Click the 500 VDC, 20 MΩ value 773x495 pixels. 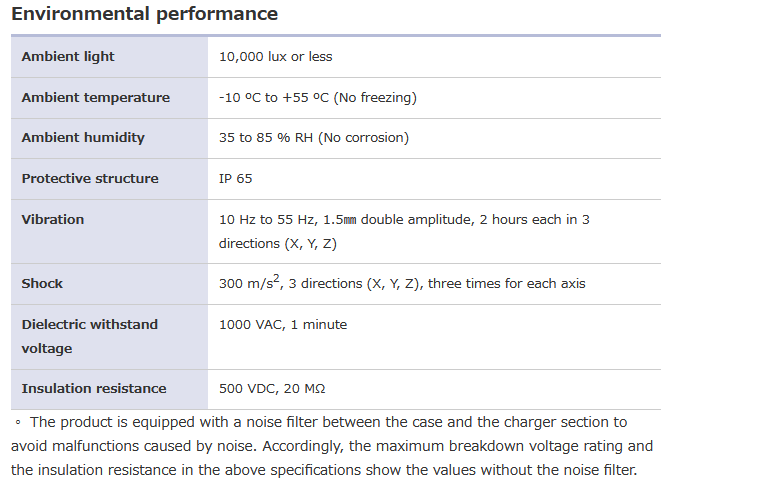tap(272, 389)
